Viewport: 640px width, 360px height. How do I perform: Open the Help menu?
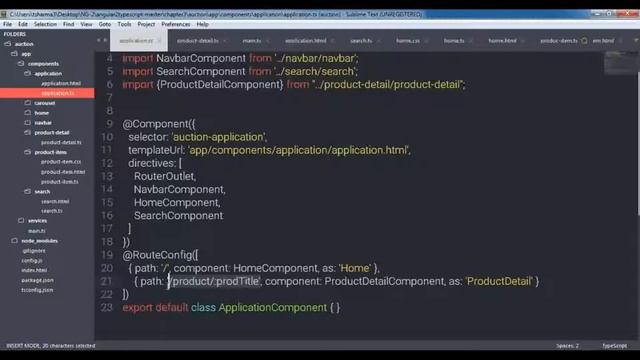(202, 24)
